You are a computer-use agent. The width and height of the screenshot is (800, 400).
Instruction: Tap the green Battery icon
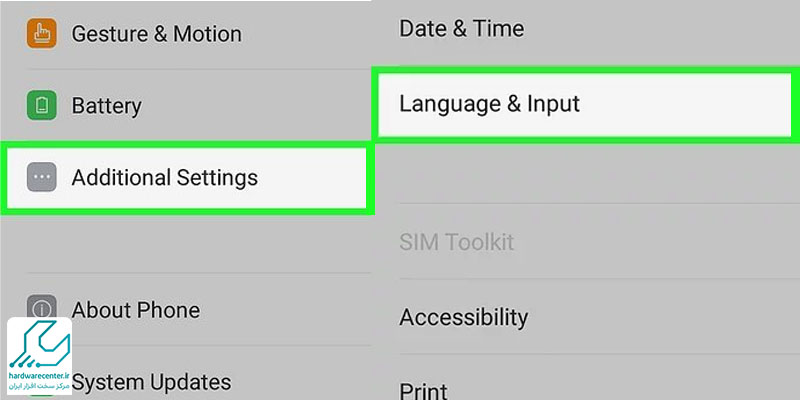[42, 106]
